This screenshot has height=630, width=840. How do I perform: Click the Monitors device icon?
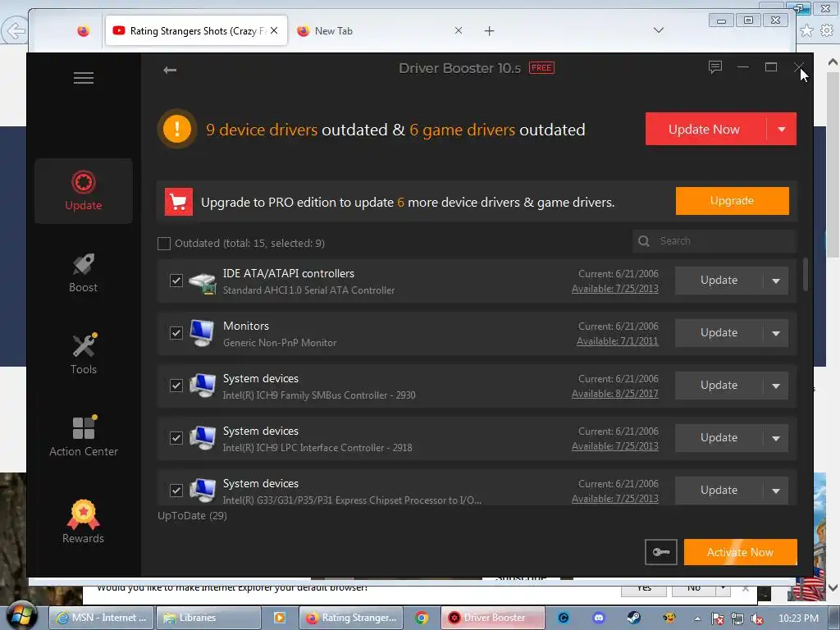coord(202,334)
